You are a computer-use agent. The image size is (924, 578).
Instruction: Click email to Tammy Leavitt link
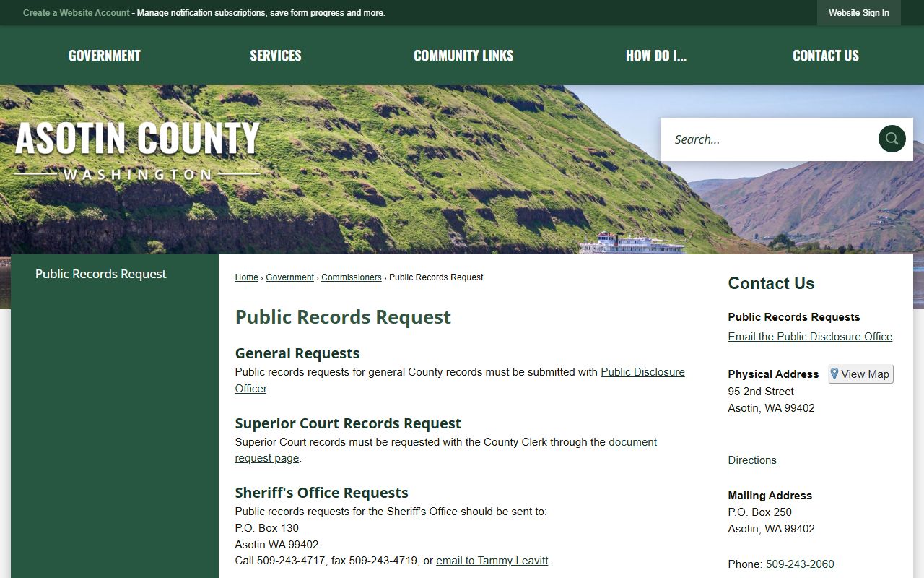click(492, 561)
